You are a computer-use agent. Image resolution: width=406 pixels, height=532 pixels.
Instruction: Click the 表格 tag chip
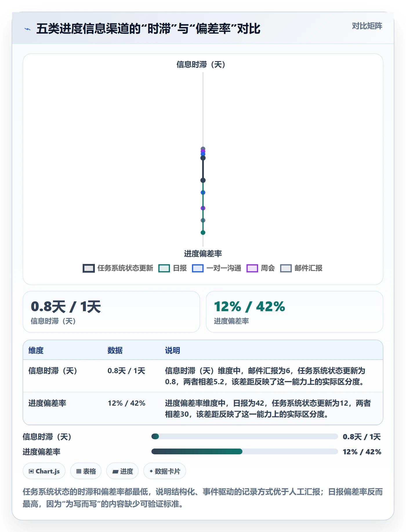click(86, 471)
